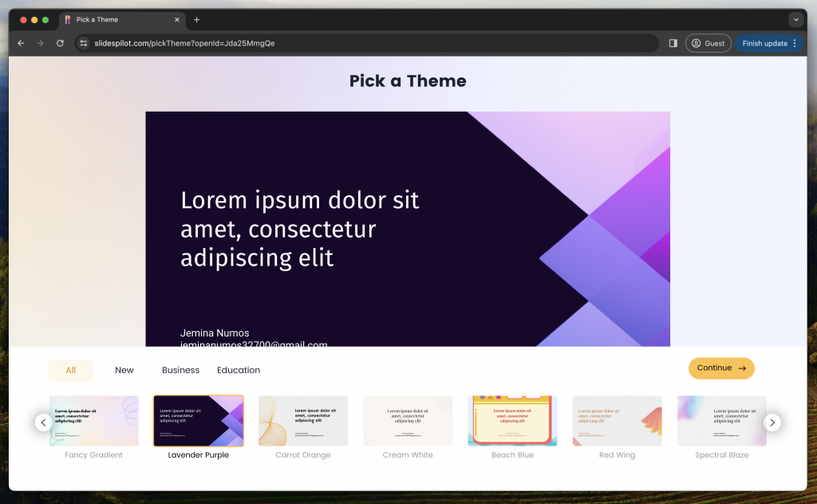Click the Red Wing label text
The image size is (817, 504).
click(618, 455)
